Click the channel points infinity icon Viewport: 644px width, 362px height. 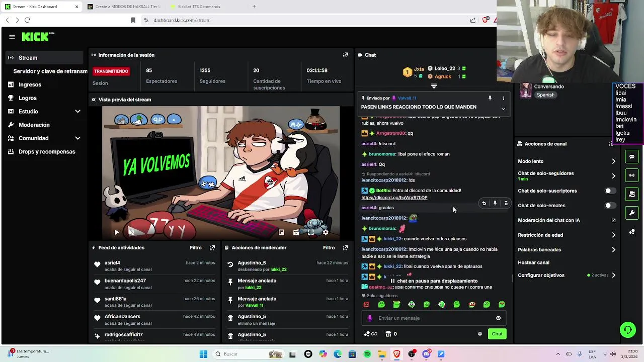click(x=371, y=334)
